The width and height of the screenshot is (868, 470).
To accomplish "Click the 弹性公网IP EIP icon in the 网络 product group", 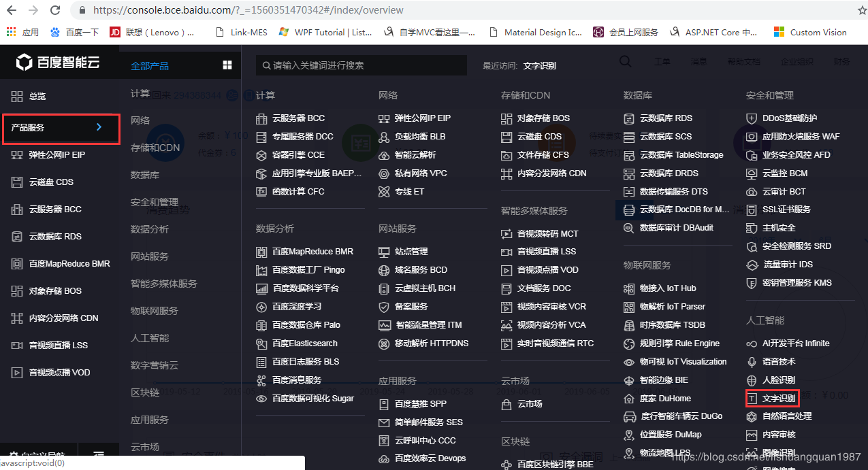I will pyautogui.click(x=384, y=118).
